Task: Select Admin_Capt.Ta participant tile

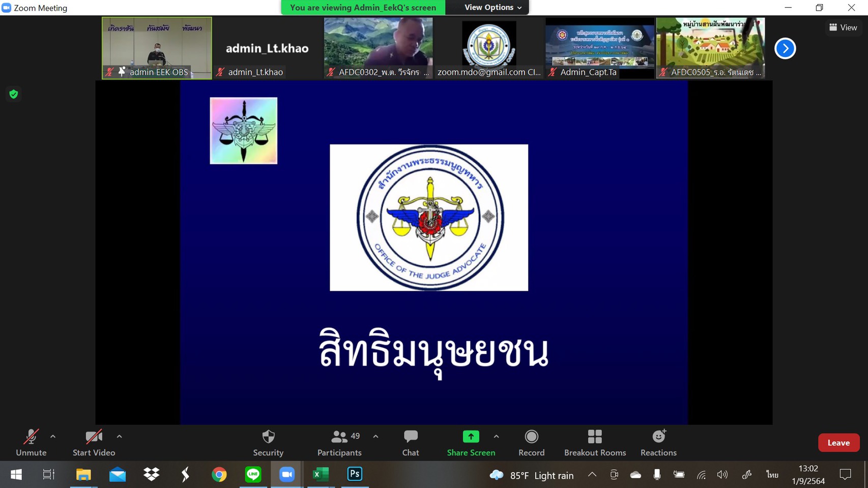Action: tap(600, 48)
